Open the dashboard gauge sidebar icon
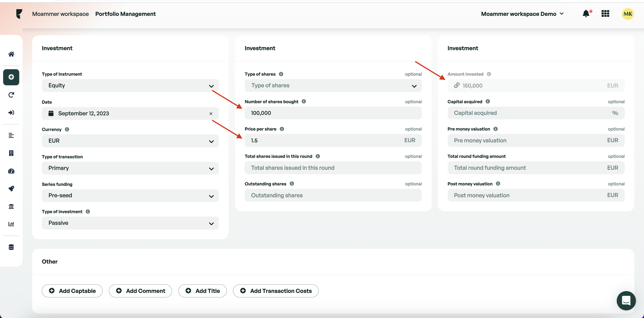 point(11,171)
